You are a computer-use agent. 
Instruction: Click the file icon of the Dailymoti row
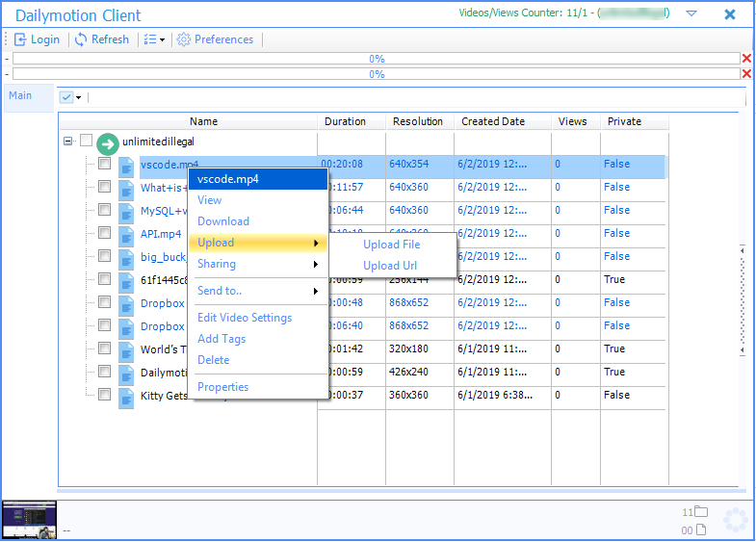pyautogui.click(x=126, y=374)
